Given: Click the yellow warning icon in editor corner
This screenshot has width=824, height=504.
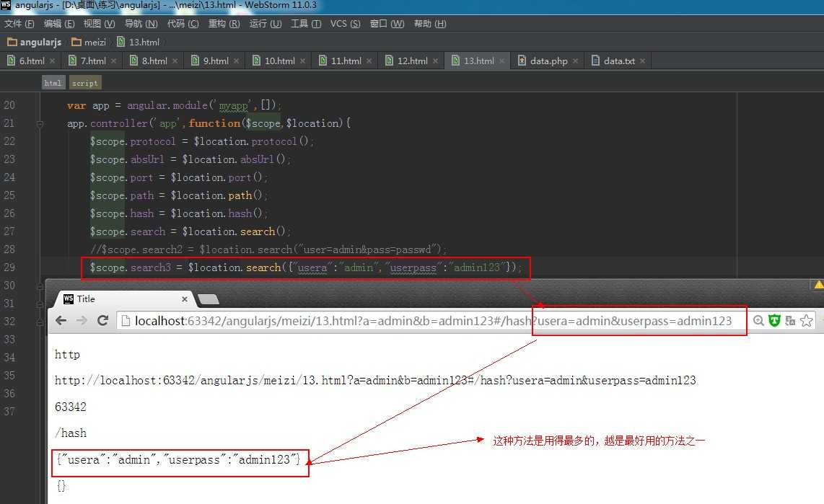Looking at the screenshot, I should pyautogui.click(x=819, y=285).
